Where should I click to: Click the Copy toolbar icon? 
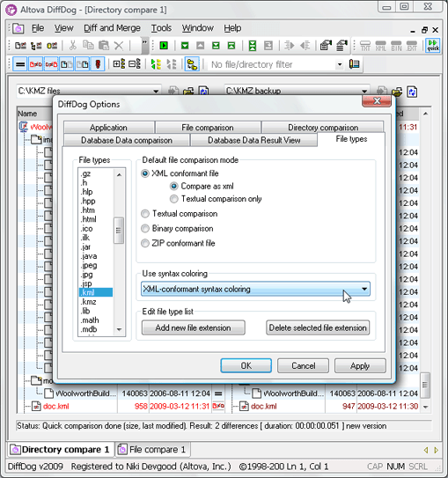88,46
